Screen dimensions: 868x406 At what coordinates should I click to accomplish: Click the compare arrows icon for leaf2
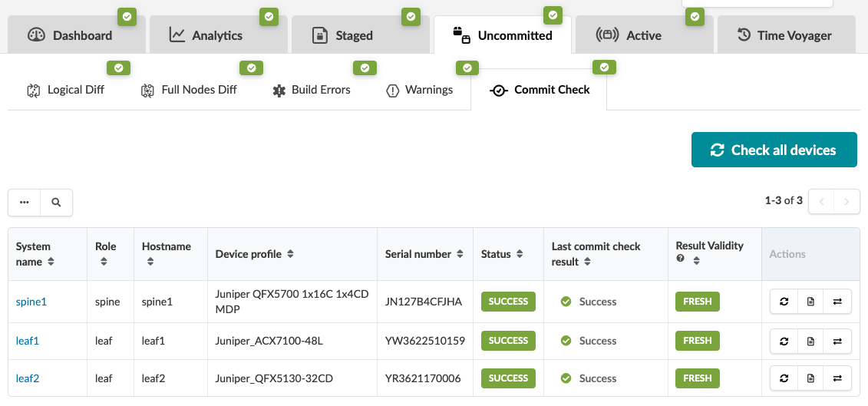[x=837, y=378]
